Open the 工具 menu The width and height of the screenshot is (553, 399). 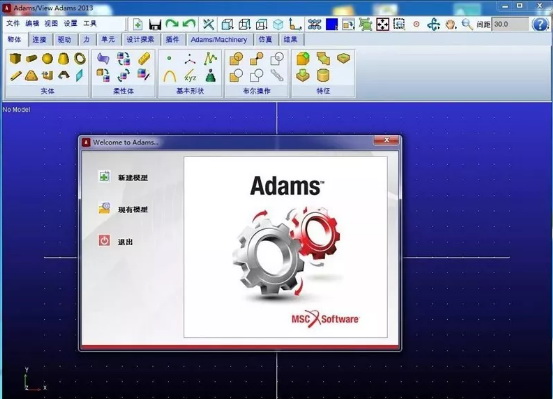[x=90, y=24]
